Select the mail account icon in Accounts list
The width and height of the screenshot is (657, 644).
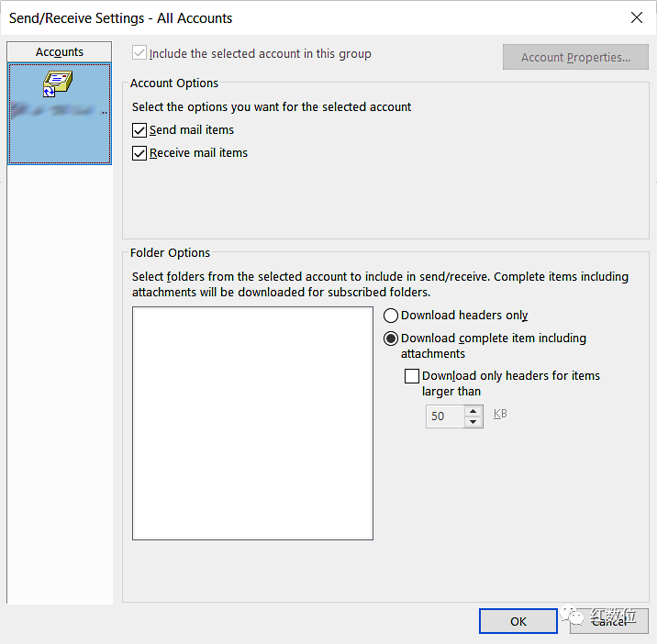[x=58, y=83]
